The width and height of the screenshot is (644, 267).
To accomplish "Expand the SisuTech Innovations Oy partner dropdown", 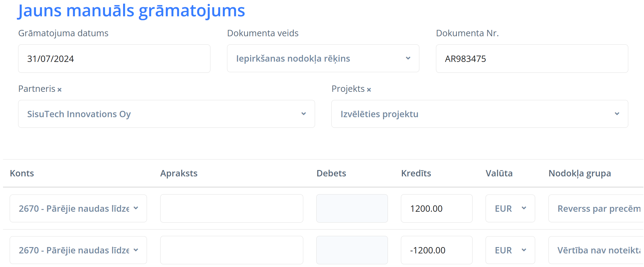I will (166, 114).
